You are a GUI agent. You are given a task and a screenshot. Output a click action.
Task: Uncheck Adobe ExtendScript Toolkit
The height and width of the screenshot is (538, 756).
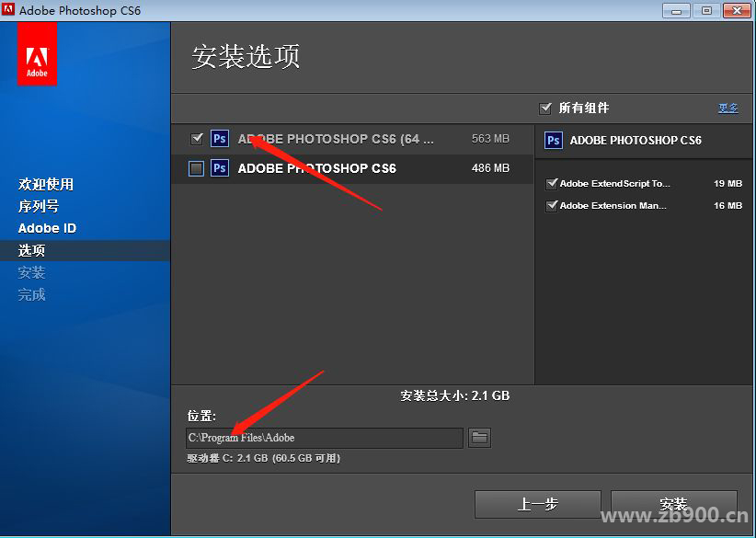(x=550, y=183)
